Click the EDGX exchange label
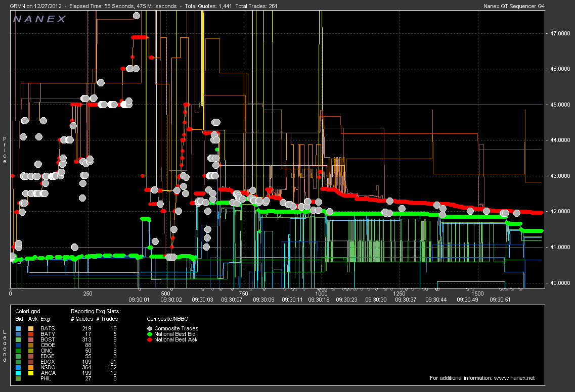The width and height of the screenshot is (575, 392). coord(48,362)
